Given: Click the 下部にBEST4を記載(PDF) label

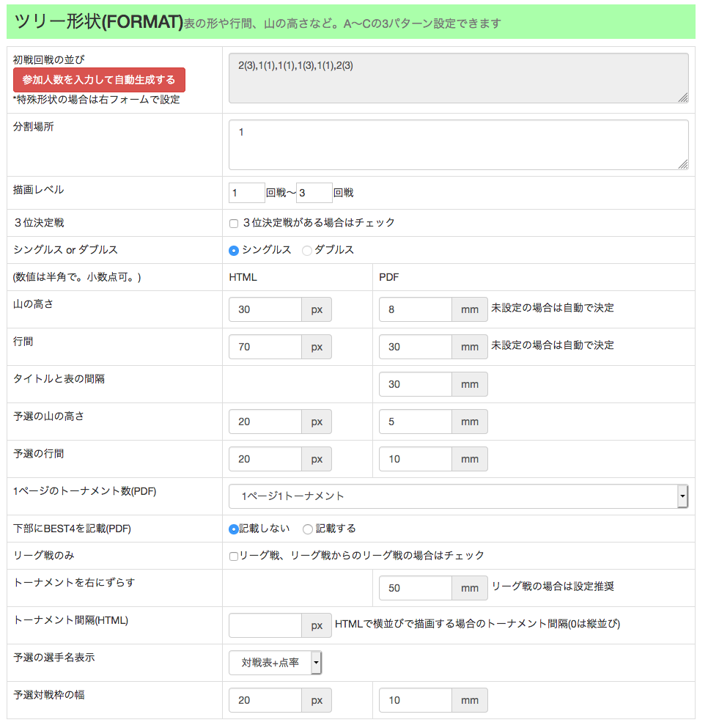Looking at the screenshot, I should click(x=72, y=529).
